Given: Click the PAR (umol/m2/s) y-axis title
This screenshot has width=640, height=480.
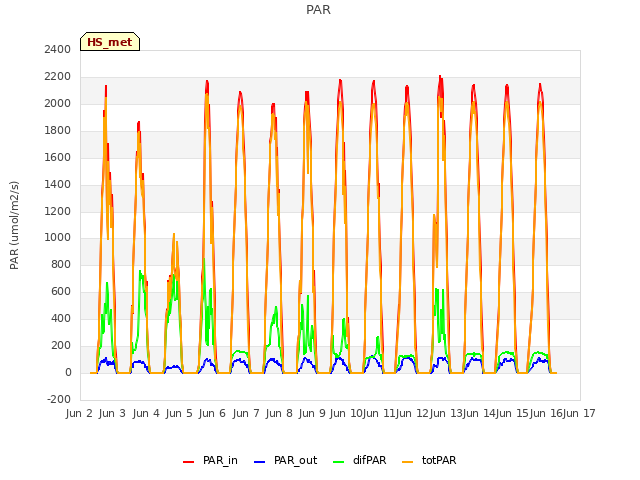Looking at the screenshot, I should [14, 225].
